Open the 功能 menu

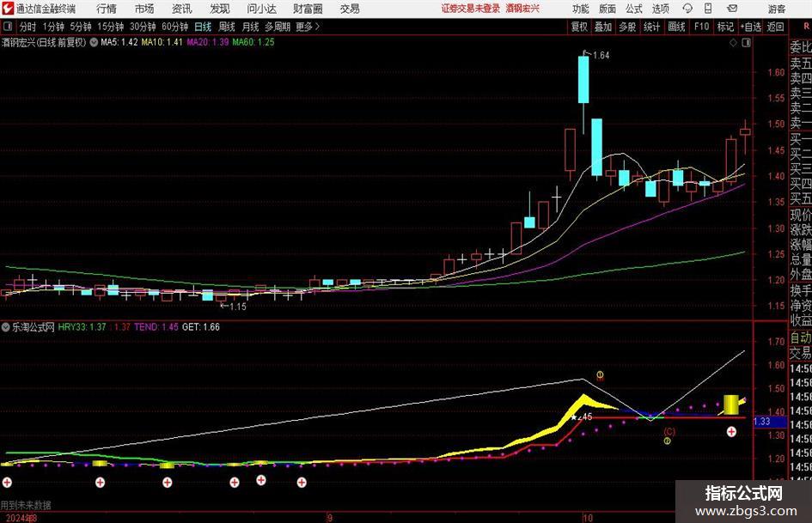pyautogui.click(x=581, y=9)
